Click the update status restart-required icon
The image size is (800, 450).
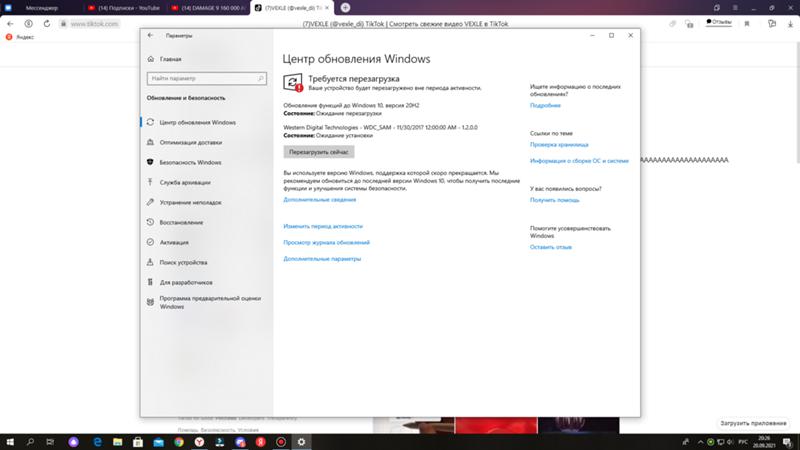(293, 83)
